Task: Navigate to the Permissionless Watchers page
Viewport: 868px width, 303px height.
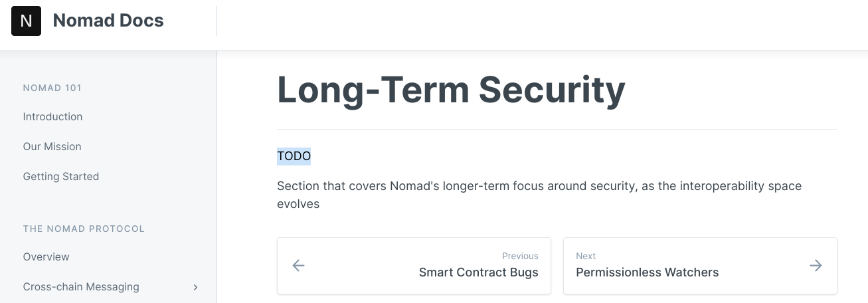Action: (x=647, y=272)
